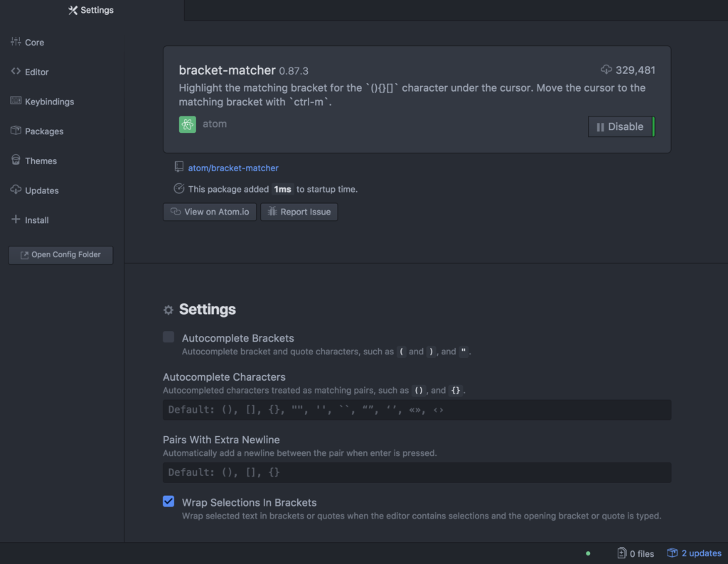Click the startup time dashboard icon
This screenshot has width=728, height=564.
pos(178,188)
